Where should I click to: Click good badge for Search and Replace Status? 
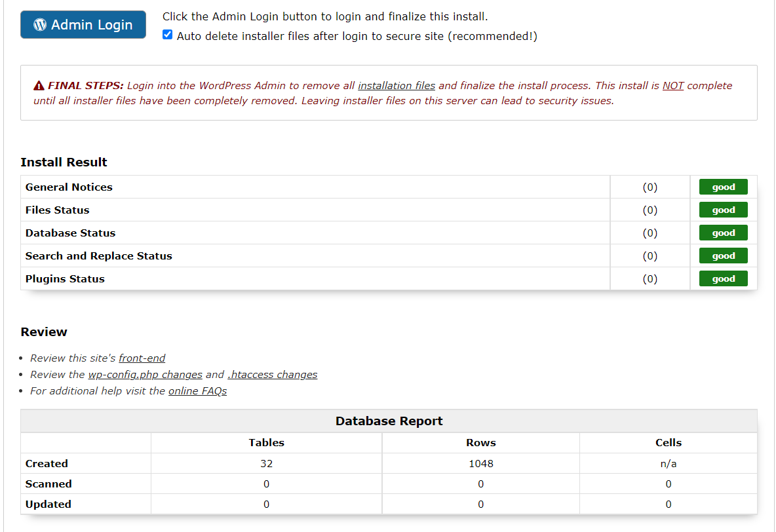(x=723, y=256)
